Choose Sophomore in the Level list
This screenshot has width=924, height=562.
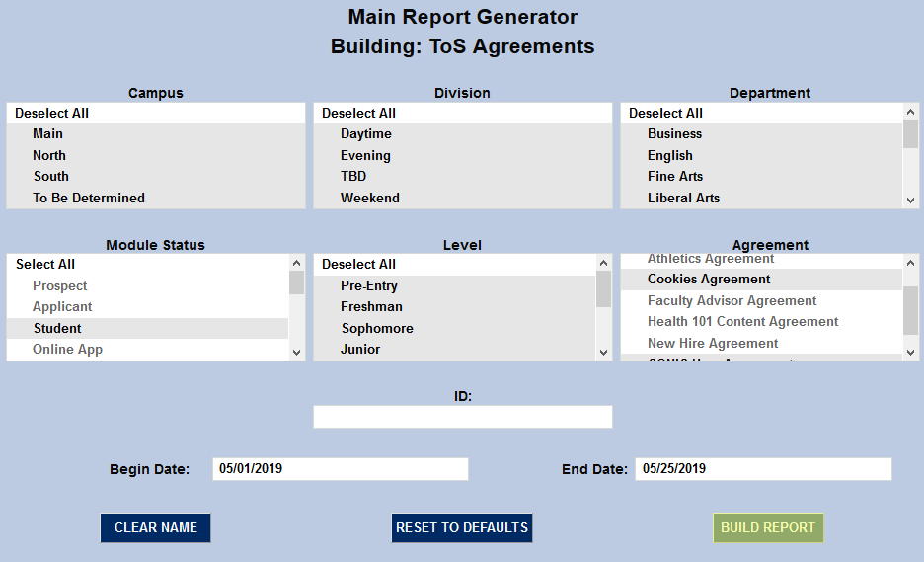click(377, 328)
